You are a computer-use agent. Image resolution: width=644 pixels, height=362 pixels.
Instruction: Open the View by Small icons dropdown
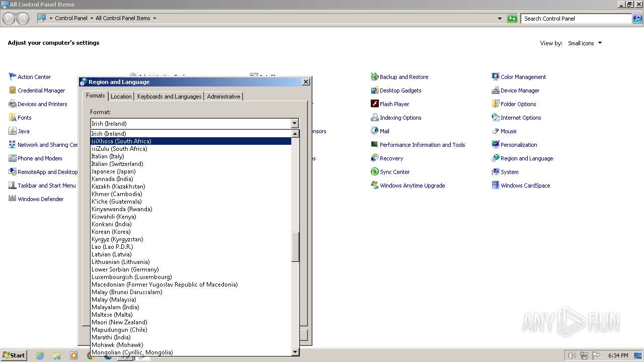585,43
